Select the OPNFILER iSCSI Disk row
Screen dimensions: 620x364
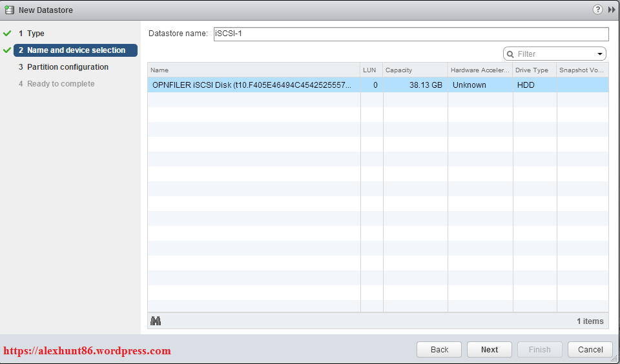378,85
